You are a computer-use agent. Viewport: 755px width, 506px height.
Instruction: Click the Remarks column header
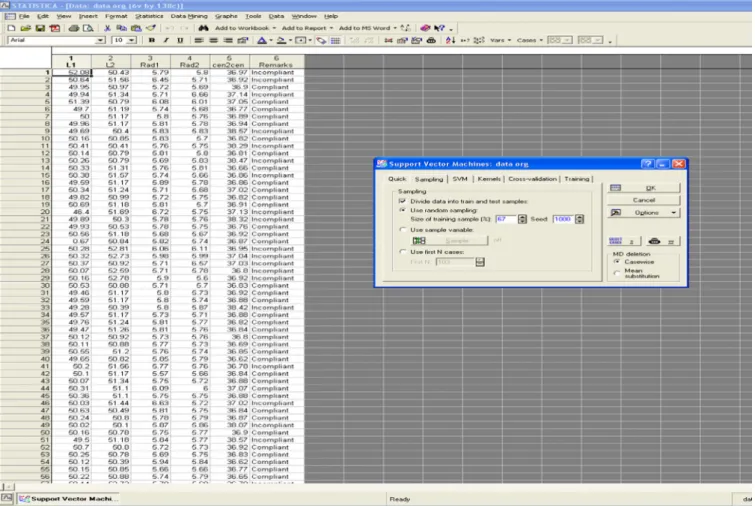[276, 62]
